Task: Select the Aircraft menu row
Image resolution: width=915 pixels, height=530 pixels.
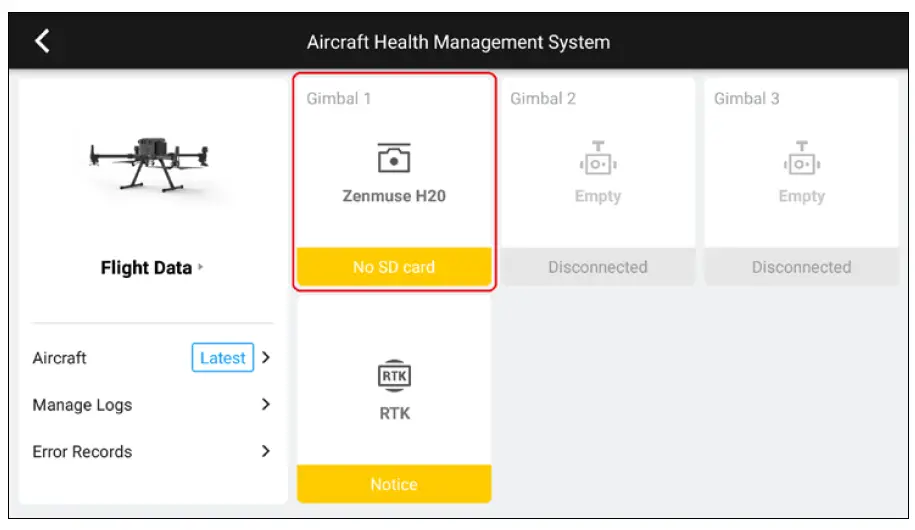Action: coord(60,358)
